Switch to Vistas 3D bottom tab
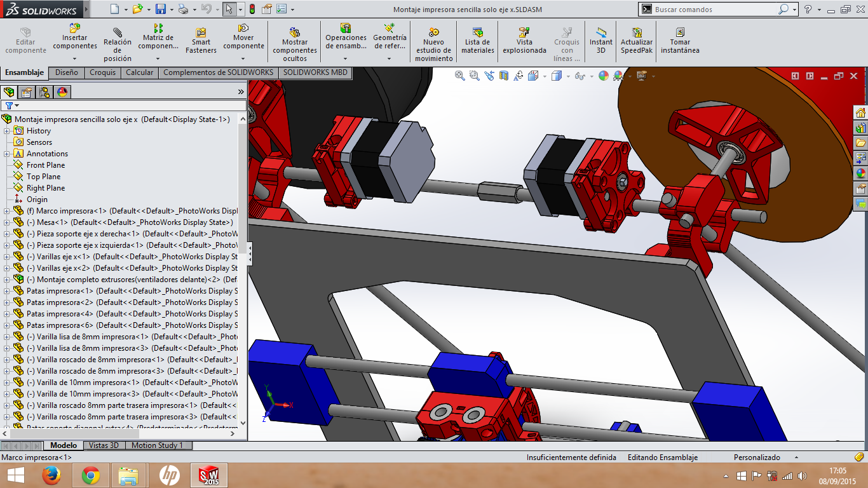The width and height of the screenshot is (868, 488). 104,445
